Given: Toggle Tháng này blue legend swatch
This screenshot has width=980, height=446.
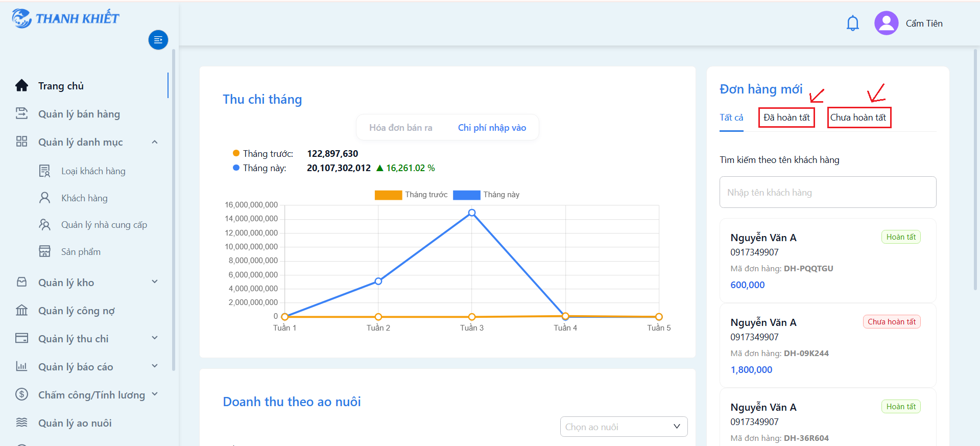Looking at the screenshot, I should tap(467, 195).
